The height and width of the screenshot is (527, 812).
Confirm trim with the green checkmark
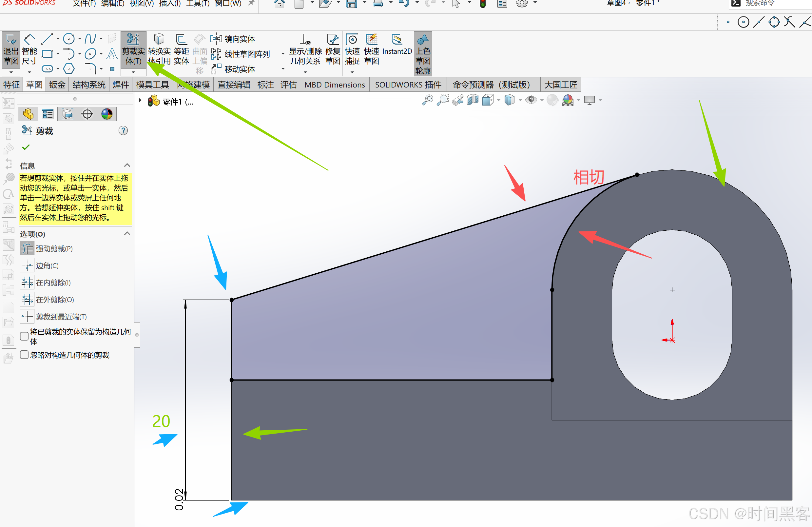(26, 147)
